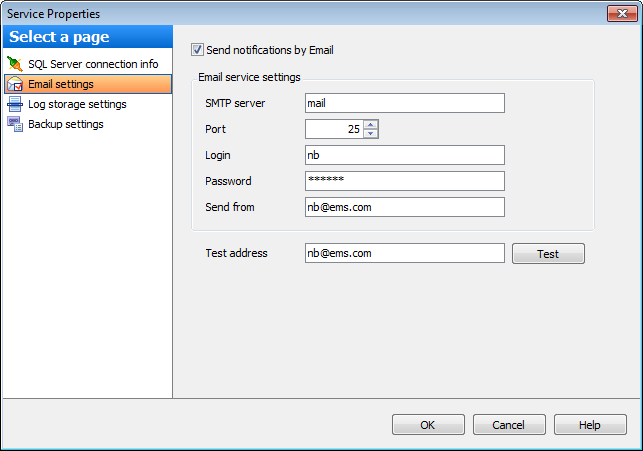Dismiss dialog with Cancel button
Viewport: 643px width, 451px height.
pos(509,425)
